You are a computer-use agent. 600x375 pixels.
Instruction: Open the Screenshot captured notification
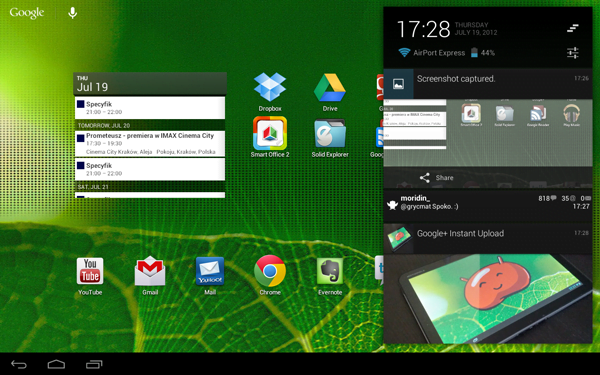[x=488, y=84]
